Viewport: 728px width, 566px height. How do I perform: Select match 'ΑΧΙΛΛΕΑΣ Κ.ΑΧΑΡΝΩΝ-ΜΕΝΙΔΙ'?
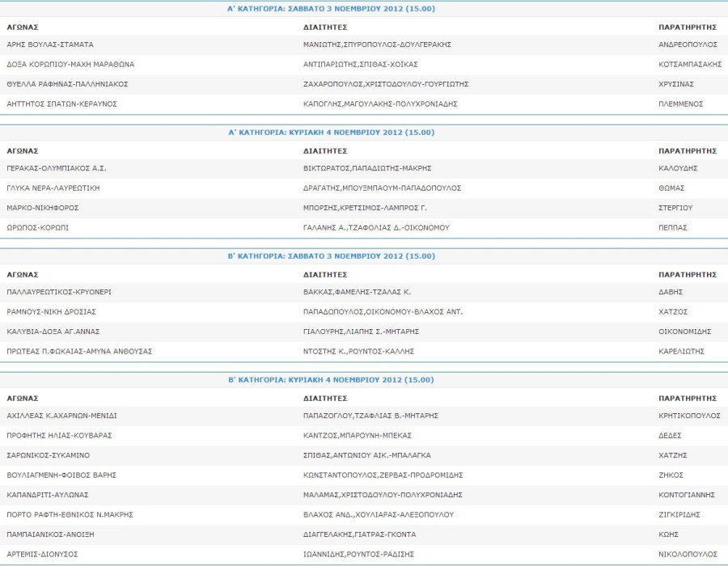(x=61, y=416)
